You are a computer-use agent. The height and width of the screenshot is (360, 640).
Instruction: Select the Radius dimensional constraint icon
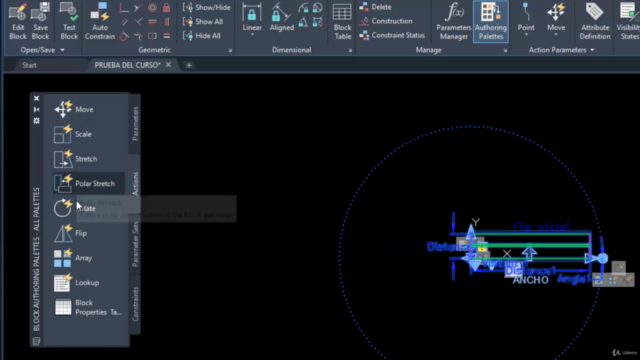click(x=303, y=8)
